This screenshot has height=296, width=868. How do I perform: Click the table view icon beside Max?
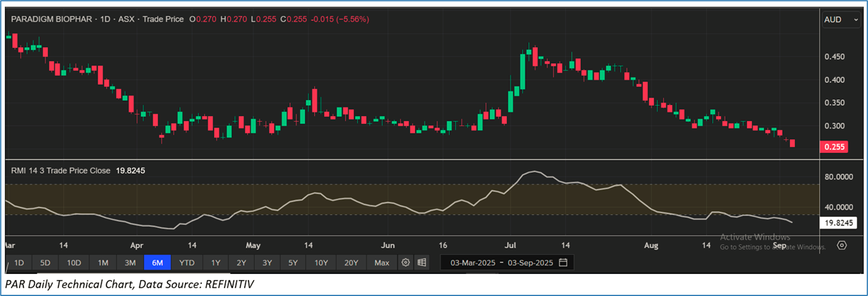[421, 263]
